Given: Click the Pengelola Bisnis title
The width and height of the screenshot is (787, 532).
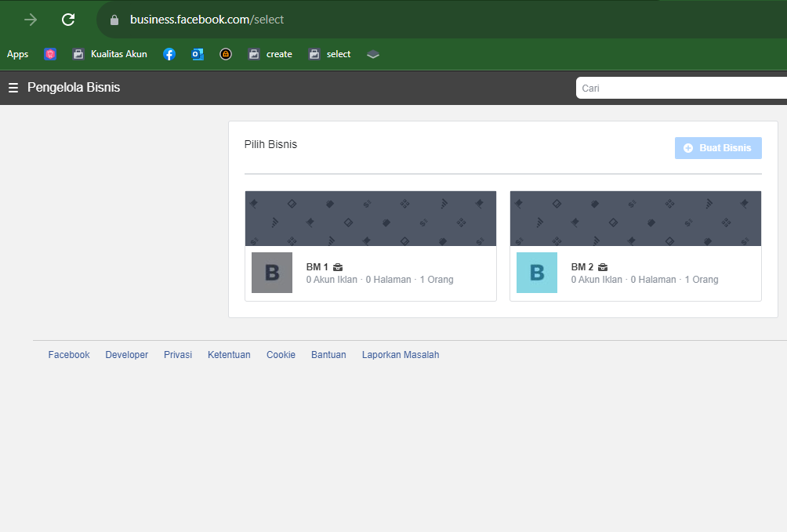Looking at the screenshot, I should click(74, 87).
